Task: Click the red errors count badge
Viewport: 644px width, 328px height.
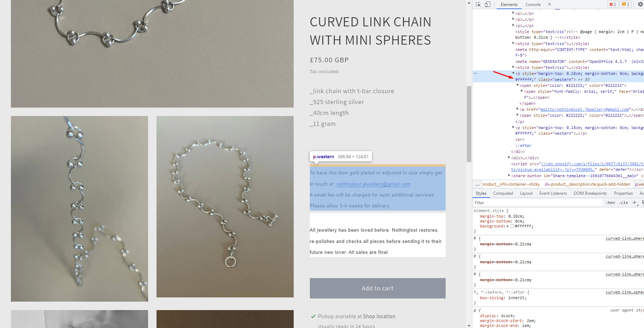Action: pyautogui.click(x=613, y=4)
